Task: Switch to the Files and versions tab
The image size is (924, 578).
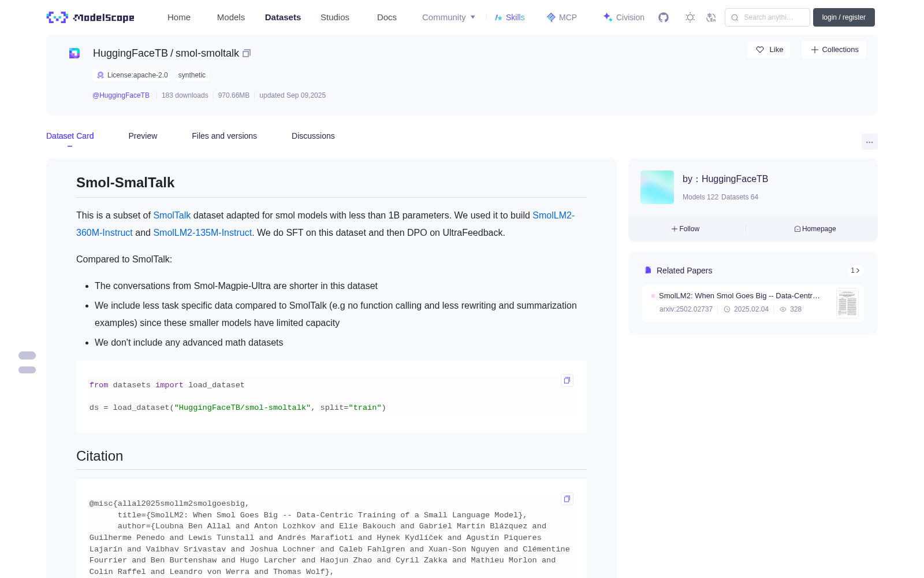Action: click(x=224, y=136)
